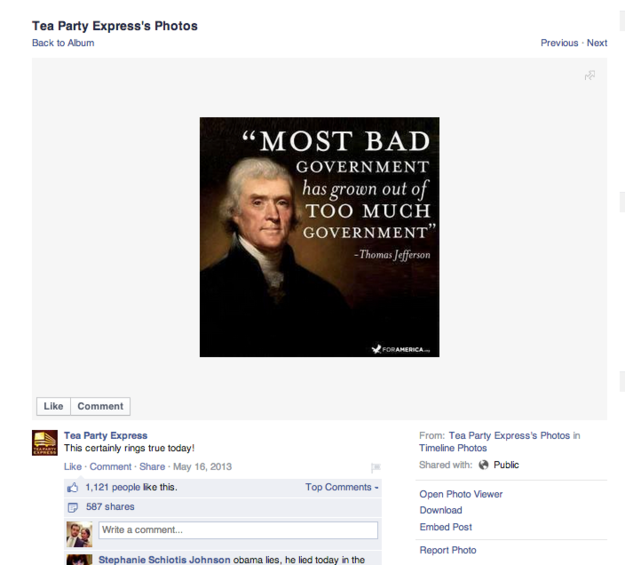
Task: Open Photo Viewer
Action: (461, 494)
